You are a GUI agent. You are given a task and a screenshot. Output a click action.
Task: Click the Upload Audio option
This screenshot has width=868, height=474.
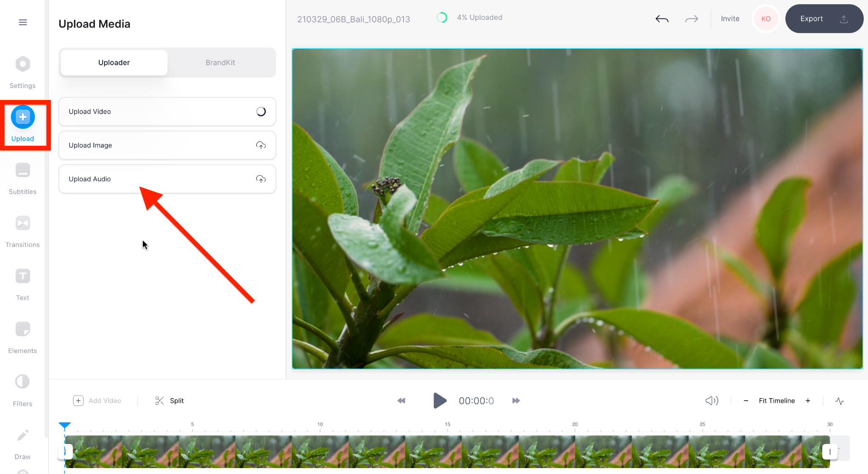point(167,179)
